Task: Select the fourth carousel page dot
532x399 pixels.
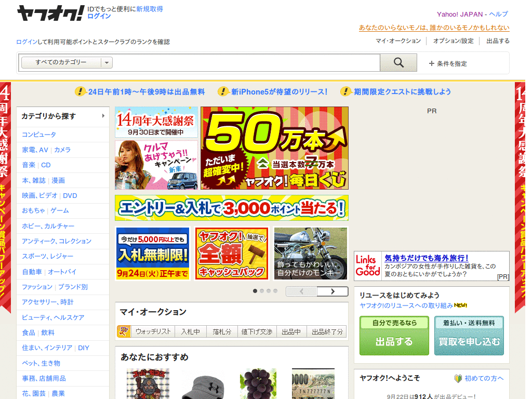Action: tap(275, 291)
